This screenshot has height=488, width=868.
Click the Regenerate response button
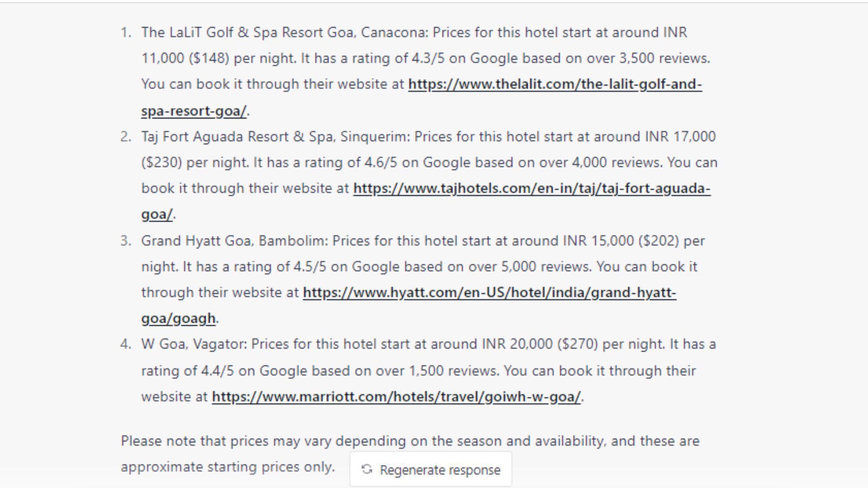click(x=431, y=470)
